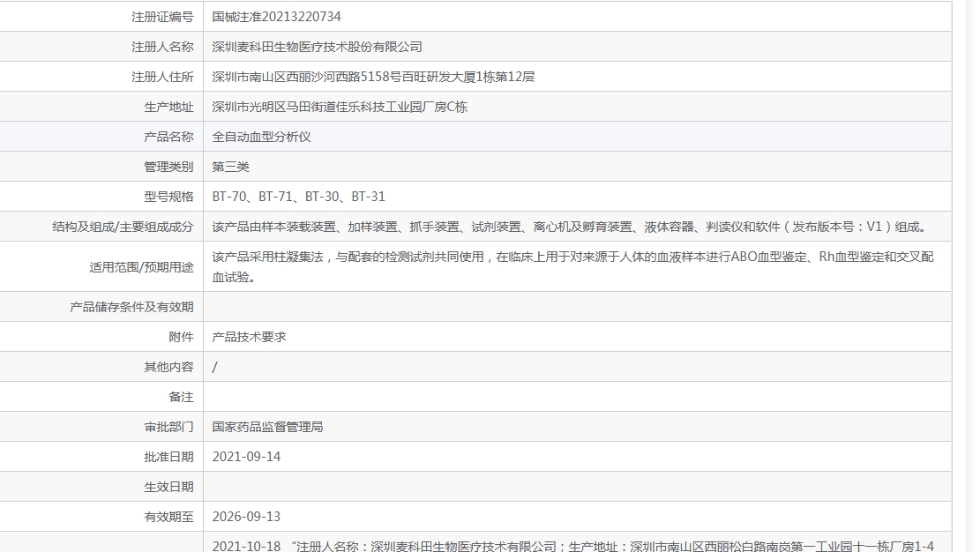Open the 产品技术要求 attachment link
The width and height of the screenshot is (980, 552).
tap(250, 337)
